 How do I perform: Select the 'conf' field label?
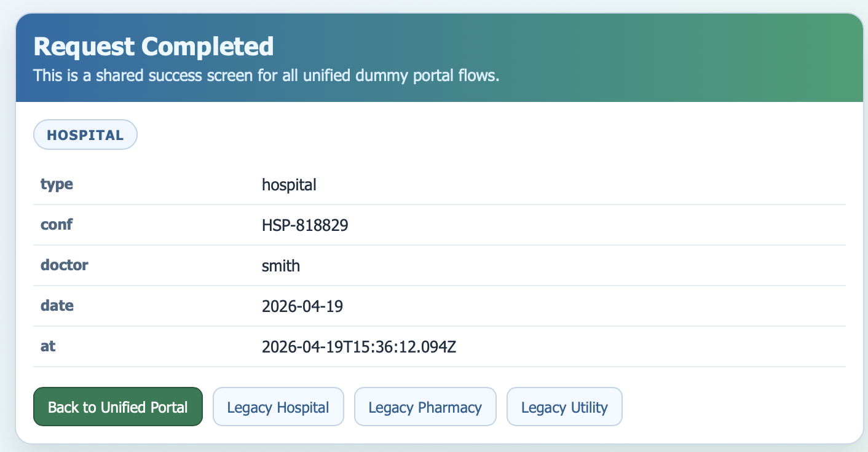[57, 225]
